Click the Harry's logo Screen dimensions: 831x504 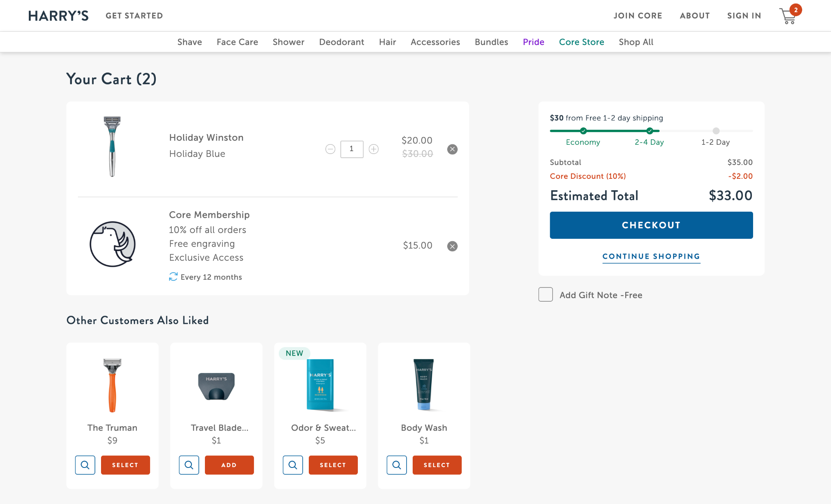pos(58,15)
